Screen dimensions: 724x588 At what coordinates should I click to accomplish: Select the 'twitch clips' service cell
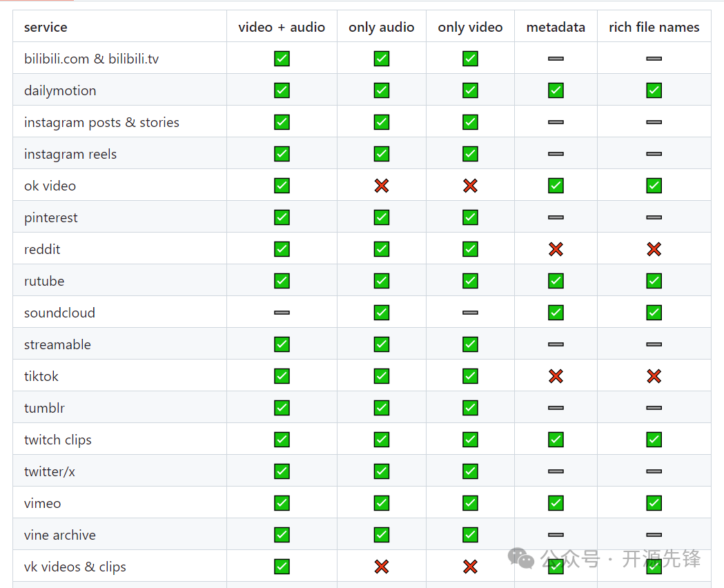coord(119,439)
